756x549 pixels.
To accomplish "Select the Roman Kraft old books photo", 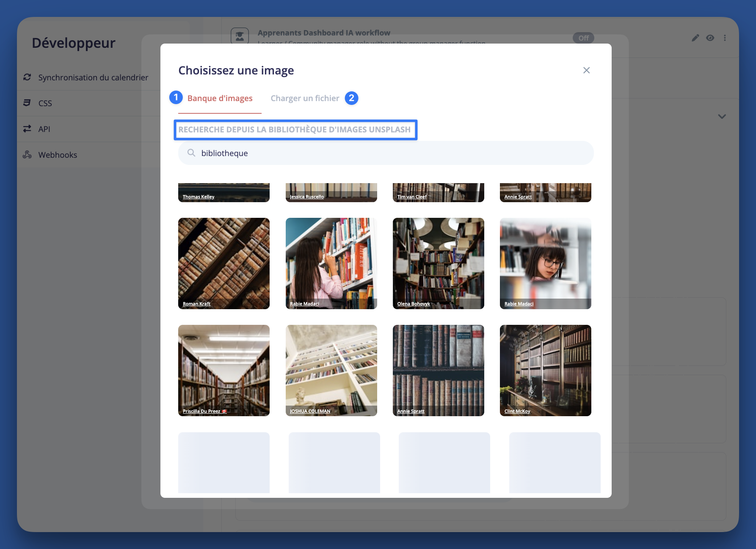I will 224,264.
